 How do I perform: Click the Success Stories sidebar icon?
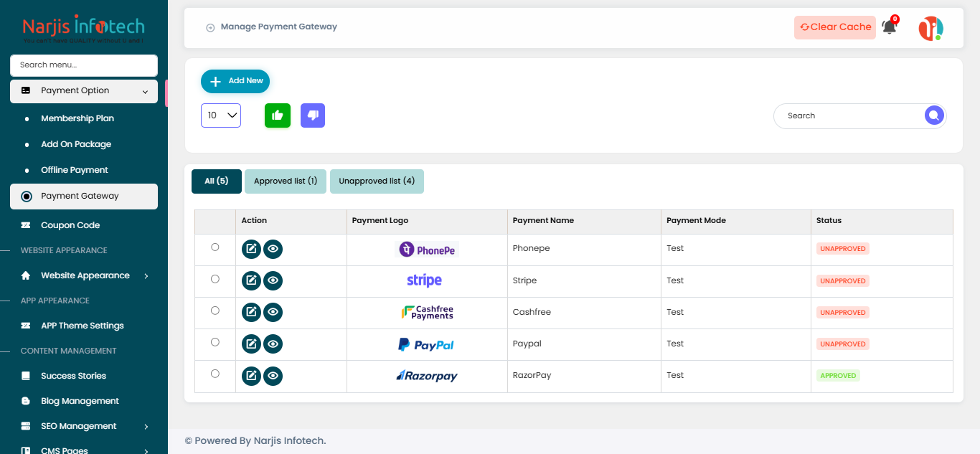tap(26, 376)
